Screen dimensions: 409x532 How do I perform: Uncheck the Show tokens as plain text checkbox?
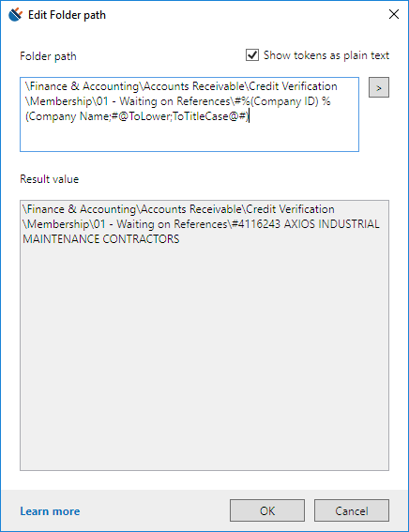pos(252,55)
